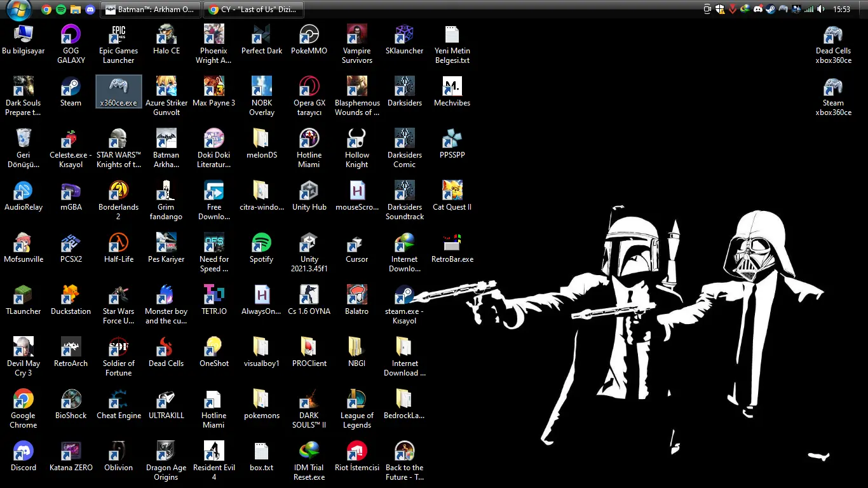Select the x360ce.exe desktop icon
The height and width of the screenshot is (488, 868).
pos(119,91)
